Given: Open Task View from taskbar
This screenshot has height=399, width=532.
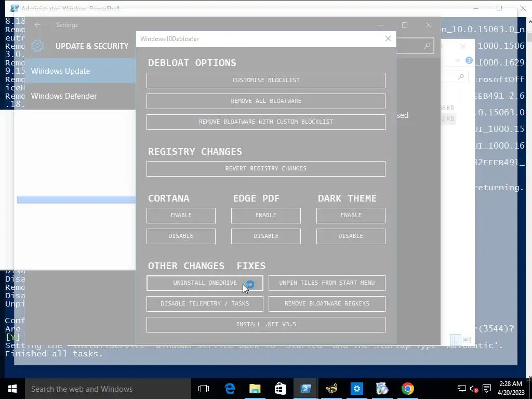Looking at the screenshot, I should [x=204, y=389].
